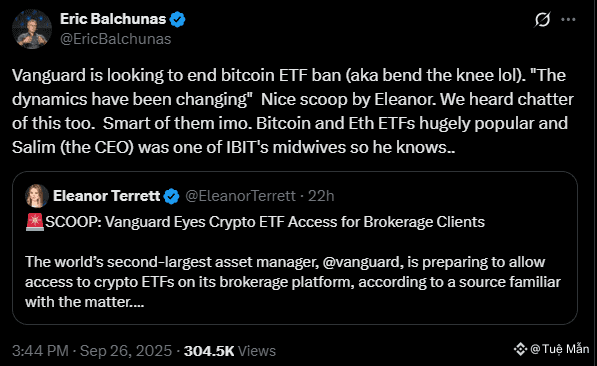Click the @Tuệ Mẫn watermark text

point(559,348)
